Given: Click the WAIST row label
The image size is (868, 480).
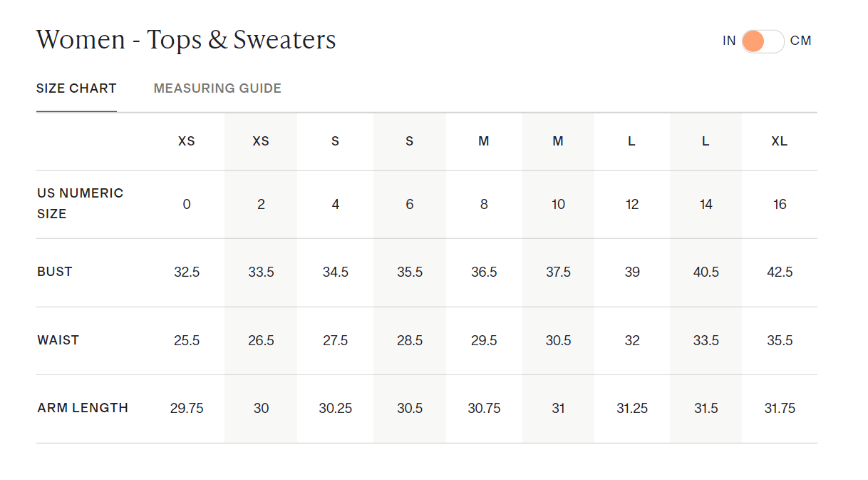Looking at the screenshot, I should pyautogui.click(x=58, y=340).
